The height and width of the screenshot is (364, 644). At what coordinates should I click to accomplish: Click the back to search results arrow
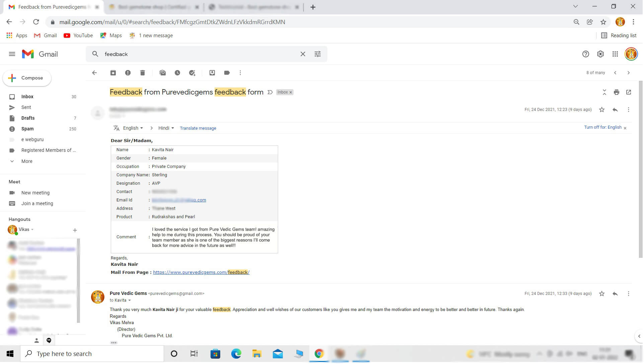click(95, 73)
